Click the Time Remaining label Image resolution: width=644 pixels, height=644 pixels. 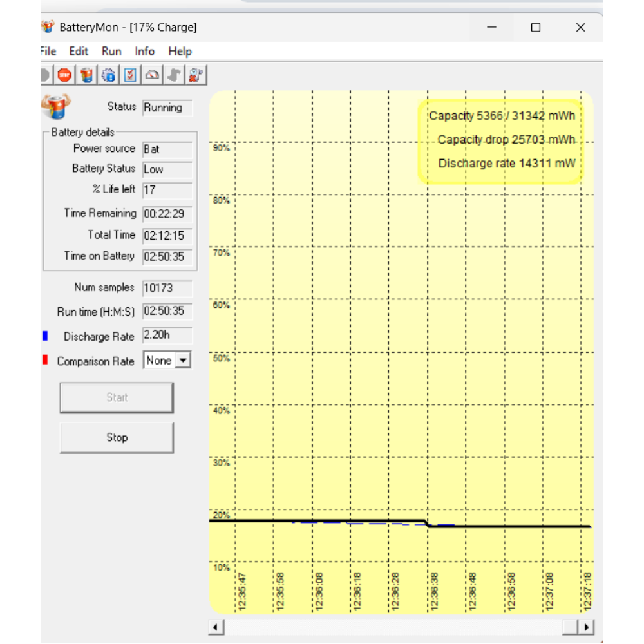point(100,213)
